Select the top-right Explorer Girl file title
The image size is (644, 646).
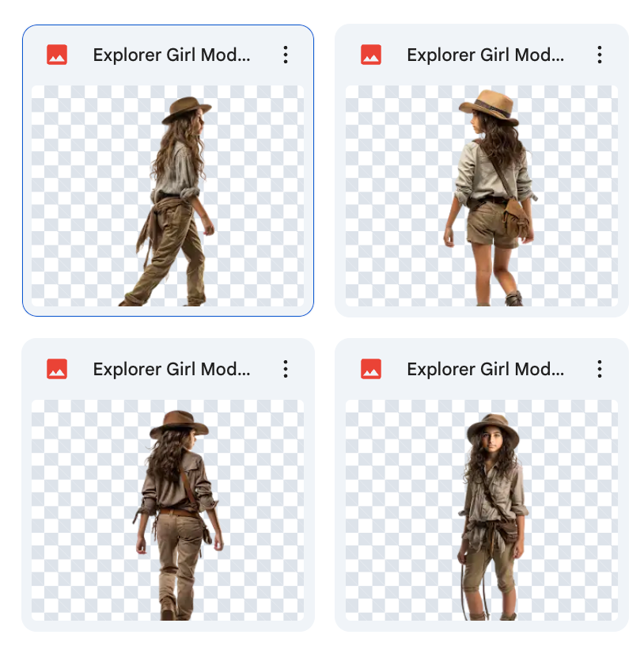[x=485, y=55]
